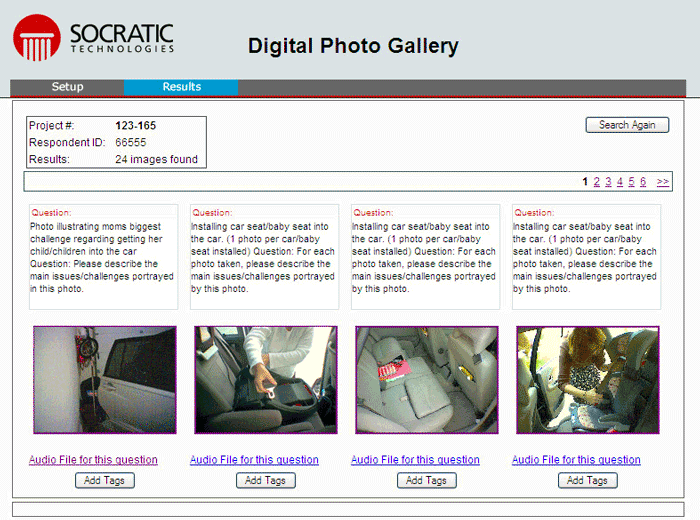This screenshot has height=520, width=700.
Task: Open the audio file link under second photo
Action: coord(254,460)
